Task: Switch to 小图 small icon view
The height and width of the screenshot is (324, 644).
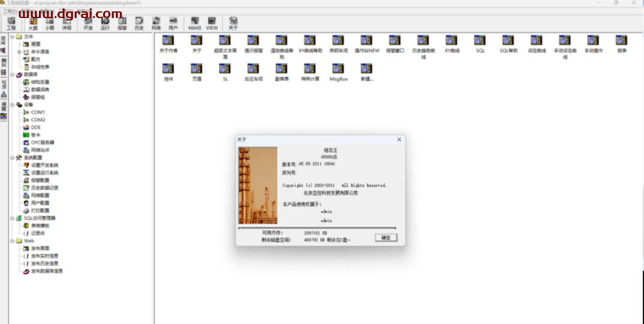Action: [x=49, y=23]
